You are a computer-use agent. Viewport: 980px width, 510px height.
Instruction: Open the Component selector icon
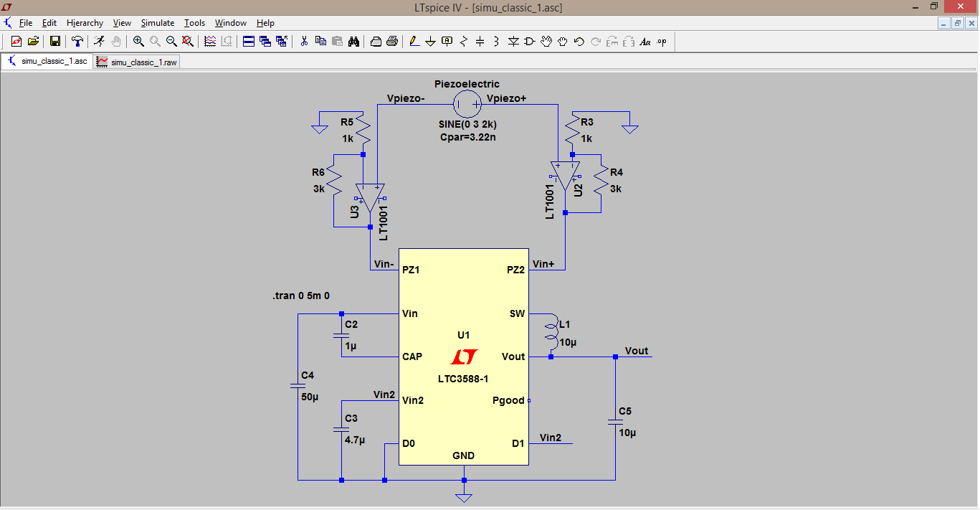(x=531, y=41)
